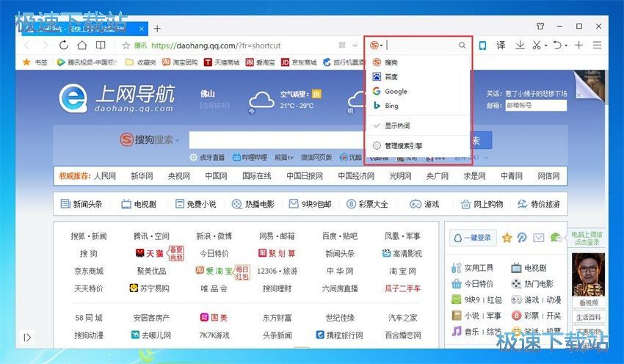This screenshot has height=364, width=624.
Task: Click the 上网导航 logo
Action: coord(116,98)
